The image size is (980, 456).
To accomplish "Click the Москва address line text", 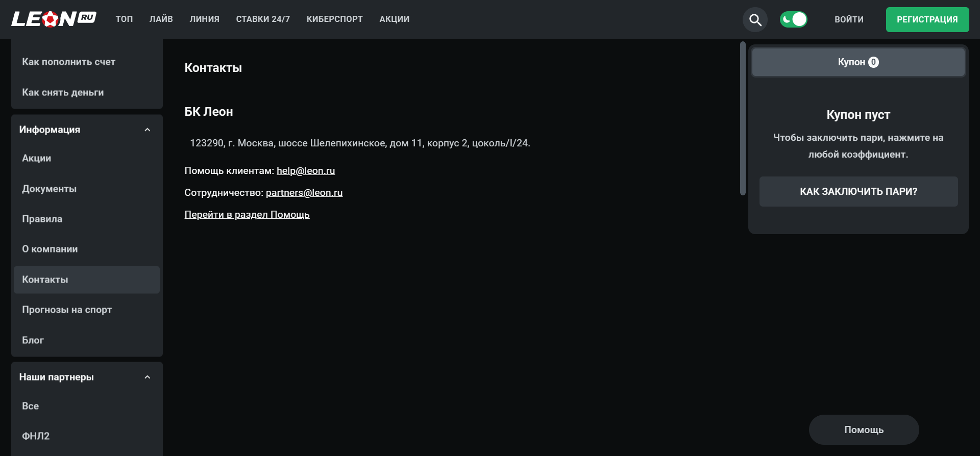I will [360, 143].
